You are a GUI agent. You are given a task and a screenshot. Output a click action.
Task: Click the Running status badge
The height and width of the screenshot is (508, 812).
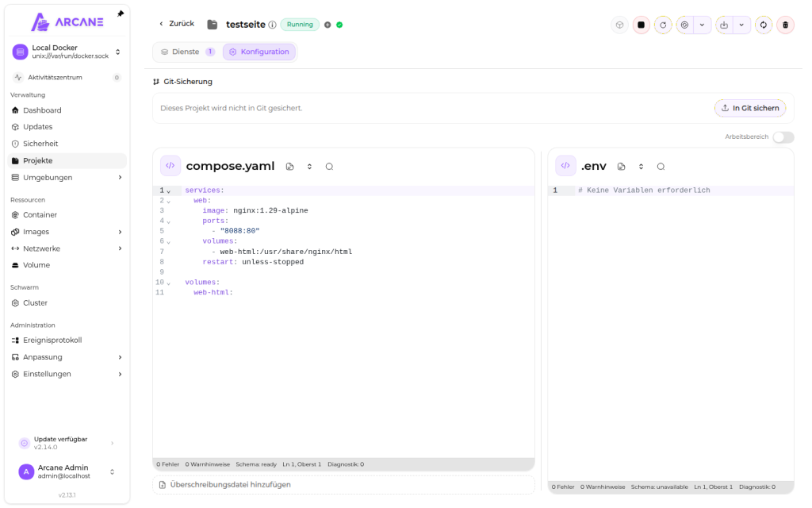click(300, 25)
